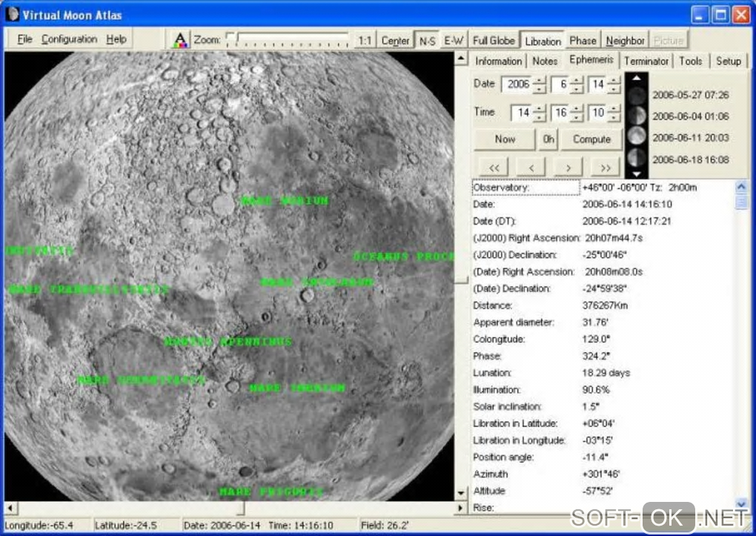Image resolution: width=756 pixels, height=536 pixels.
Task: Select first quarter thumbnail for 2006-06-04
Action: click(637, 116)
